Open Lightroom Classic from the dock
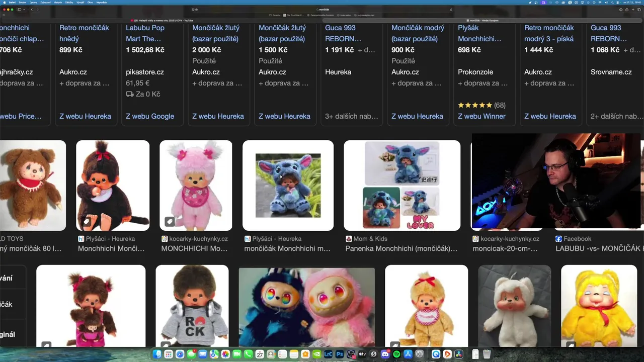 (x=328, y=354)
